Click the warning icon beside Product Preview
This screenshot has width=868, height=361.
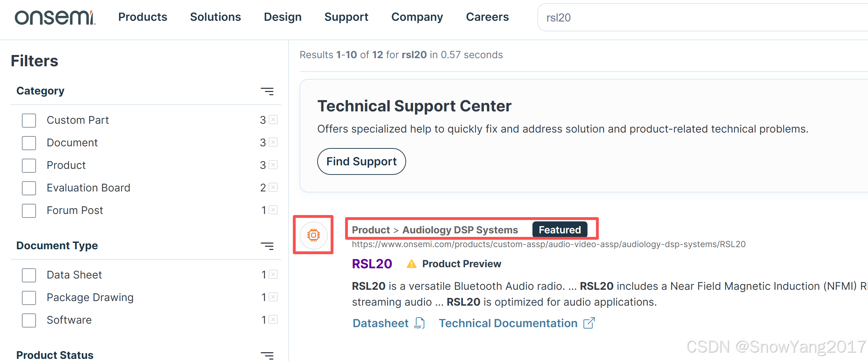[x=411, y=264]
